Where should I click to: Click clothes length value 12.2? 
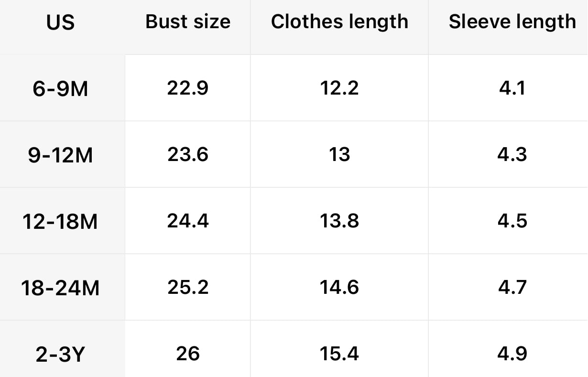(339, 88)
